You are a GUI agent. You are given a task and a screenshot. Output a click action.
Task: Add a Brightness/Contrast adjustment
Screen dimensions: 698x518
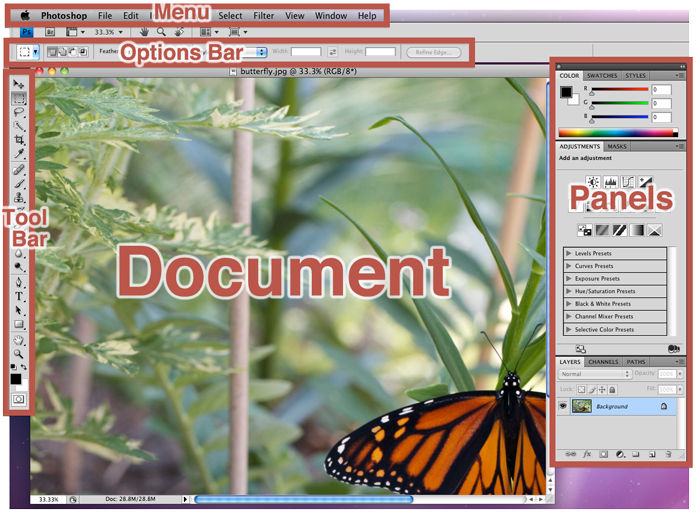593,182
